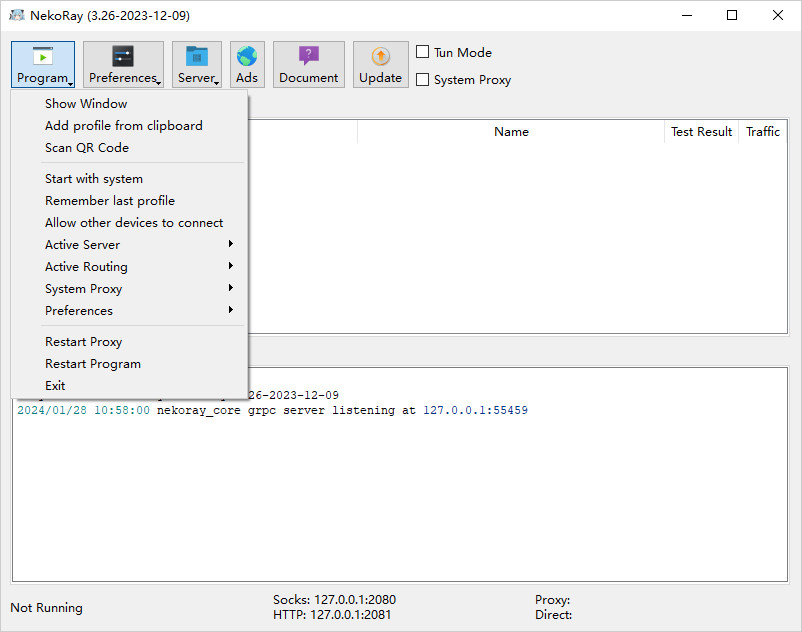Viewport: 802px width, 632px height.
Task: Open the Document help button
Action: (x=309, y=64)
